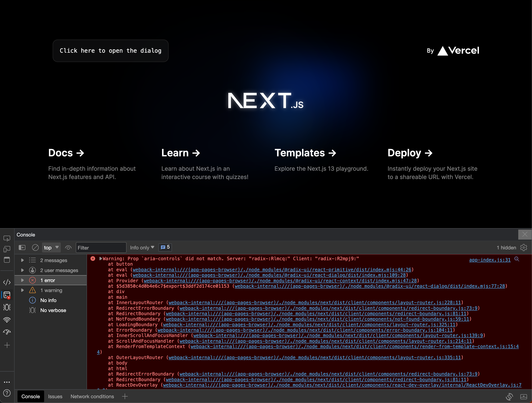
Task: Open DevTools settings gear
Action: tap(524, 247)
